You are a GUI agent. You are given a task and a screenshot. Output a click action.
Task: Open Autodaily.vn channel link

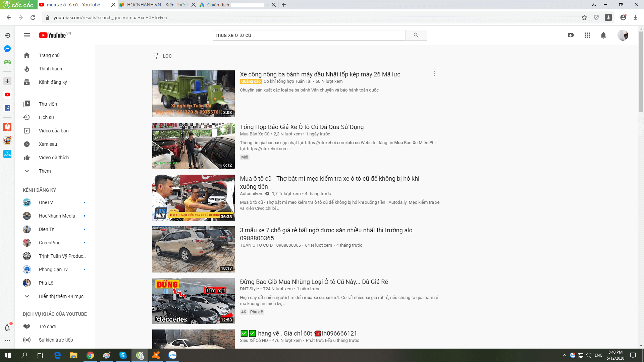(x=252, y=194)
